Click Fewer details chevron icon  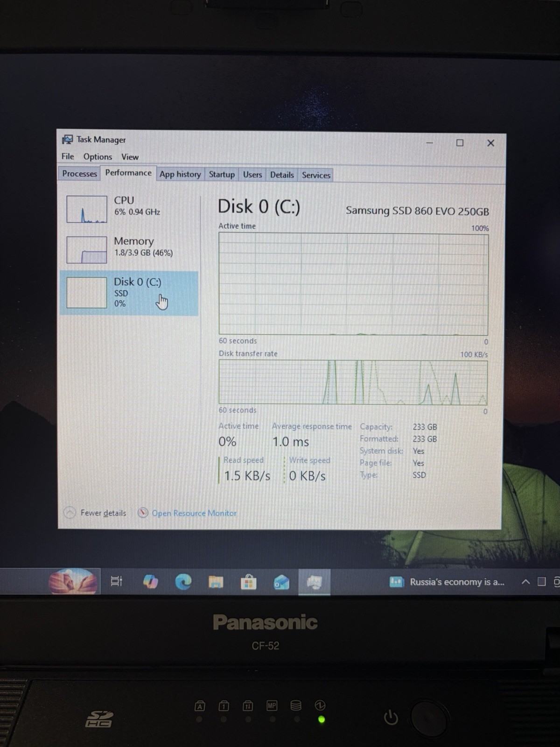(70, 513)
